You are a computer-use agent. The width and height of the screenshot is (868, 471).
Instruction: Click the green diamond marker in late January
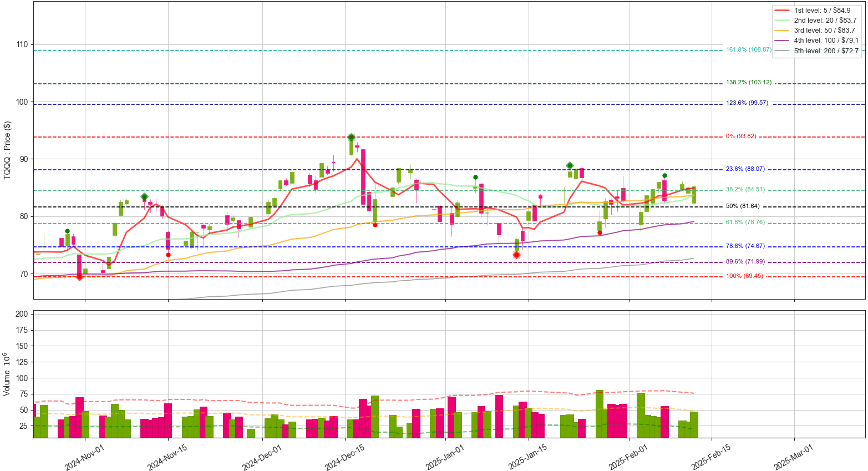click(x=570, y=165)
